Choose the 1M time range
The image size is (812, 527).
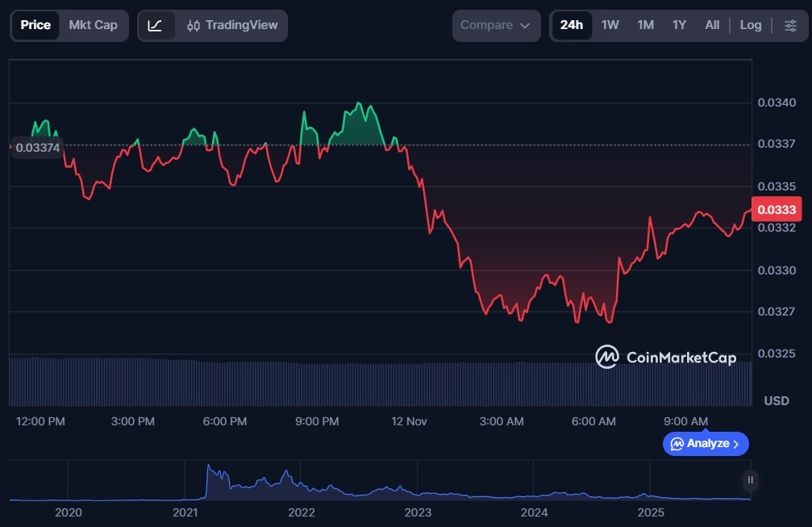click(x=645, y=26)
